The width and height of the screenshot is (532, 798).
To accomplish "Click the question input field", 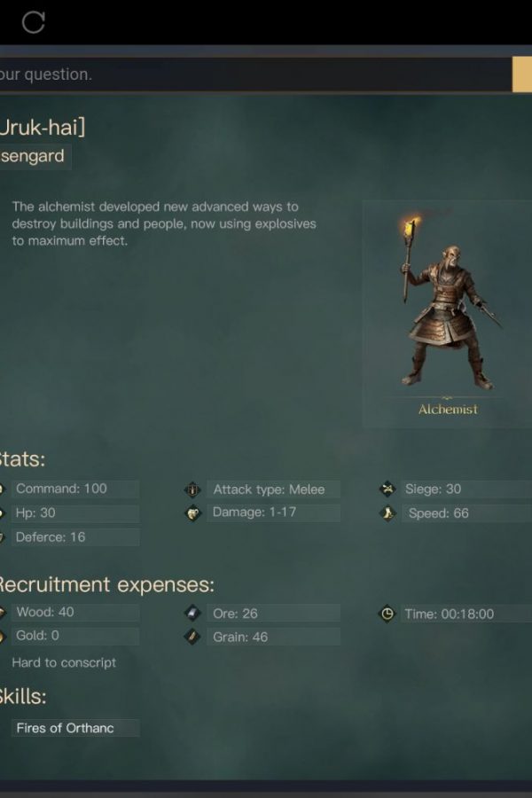I will [x=254, y=74].
